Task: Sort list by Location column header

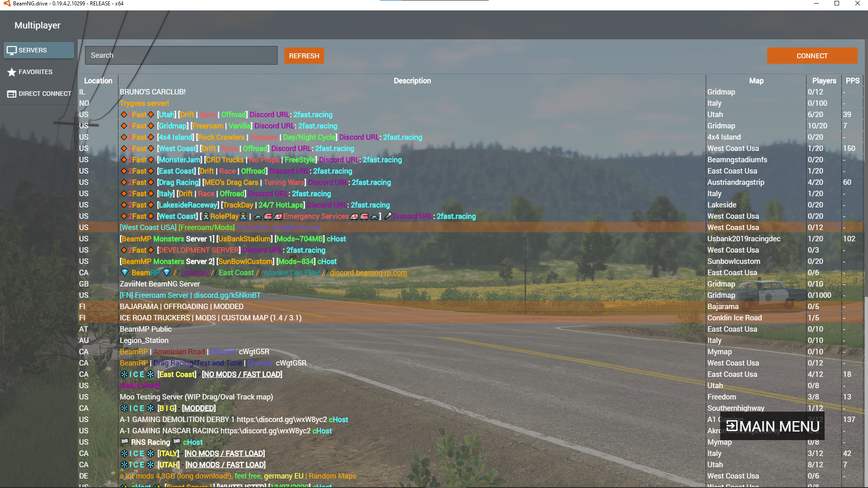Action: (98, 81)
